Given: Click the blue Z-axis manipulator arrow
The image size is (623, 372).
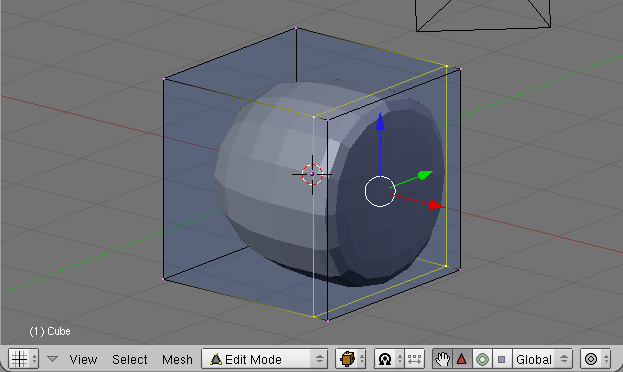Looking at the screenshot, I should tap(380, 122).
